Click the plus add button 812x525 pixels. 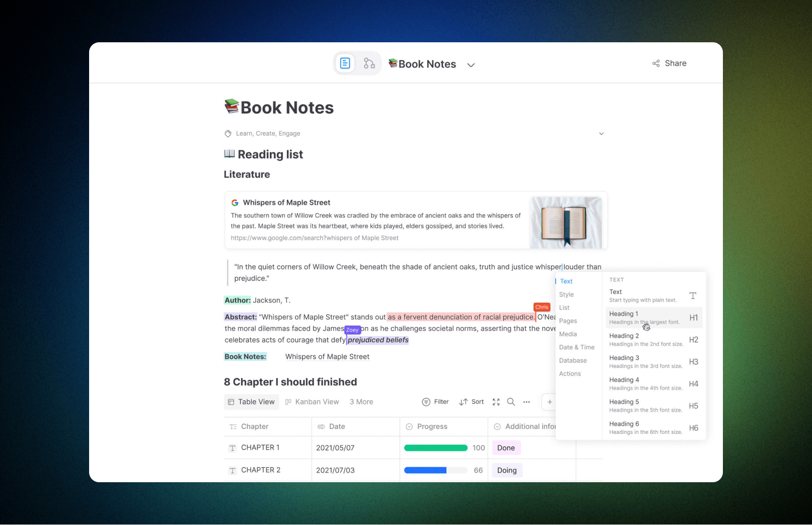coord(549,402)
